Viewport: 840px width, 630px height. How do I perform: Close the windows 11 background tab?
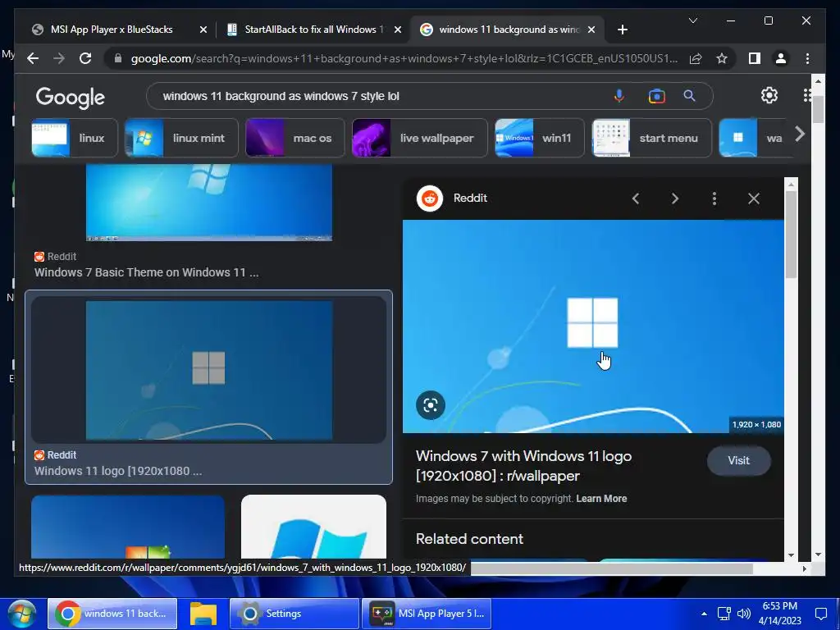591,30
